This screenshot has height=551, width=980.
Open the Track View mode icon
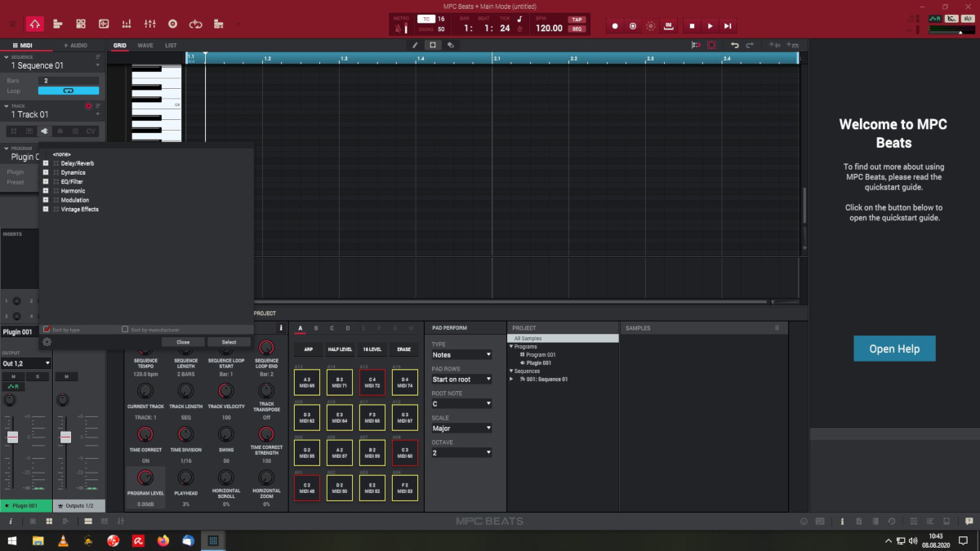[58, 24]
